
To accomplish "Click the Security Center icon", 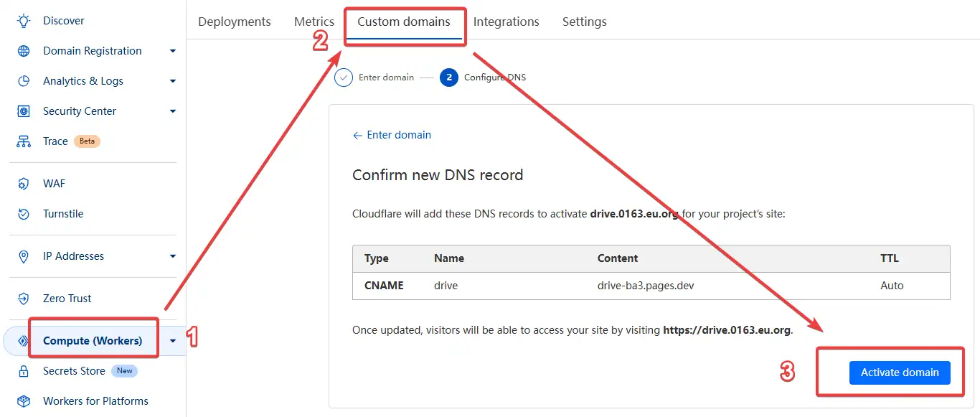I will 24,111.
